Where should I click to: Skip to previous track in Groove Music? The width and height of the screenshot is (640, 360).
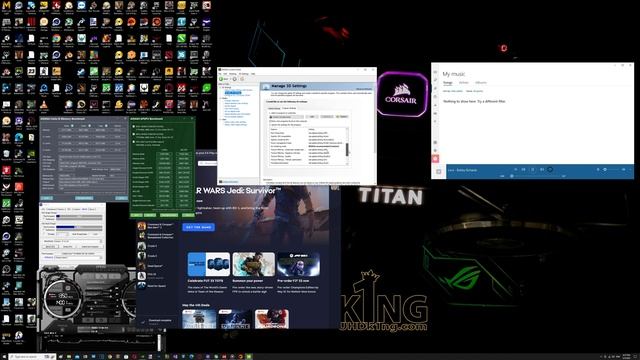tap(523, 169)
